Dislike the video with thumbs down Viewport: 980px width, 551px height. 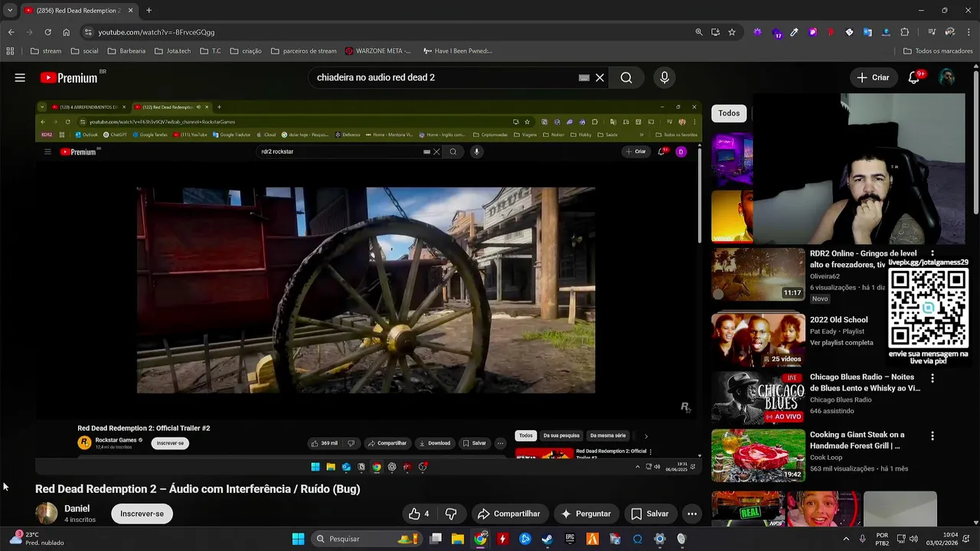(451, 514)
